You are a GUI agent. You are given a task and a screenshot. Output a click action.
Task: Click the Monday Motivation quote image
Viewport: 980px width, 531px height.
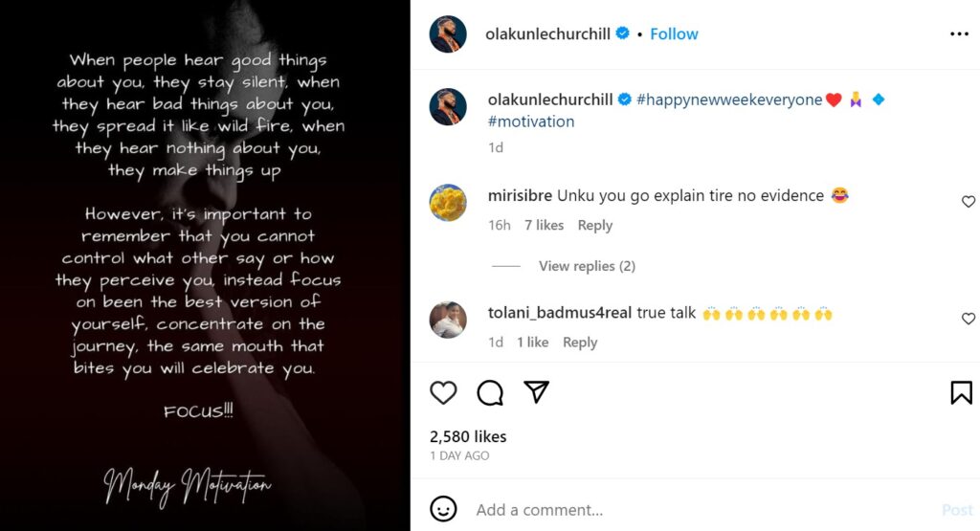pyautogui.click(x=205, y=265)
